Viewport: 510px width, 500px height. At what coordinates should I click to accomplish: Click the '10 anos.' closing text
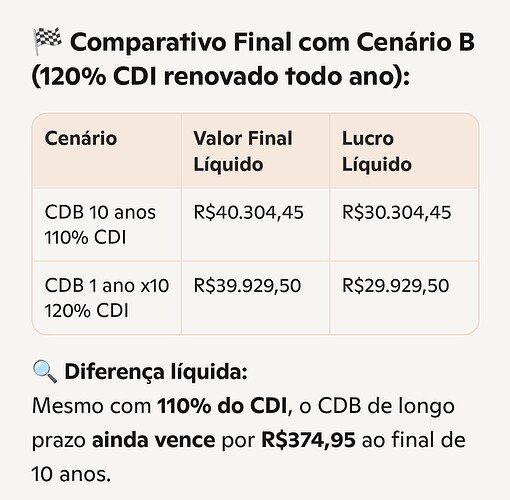coord(71,474)
